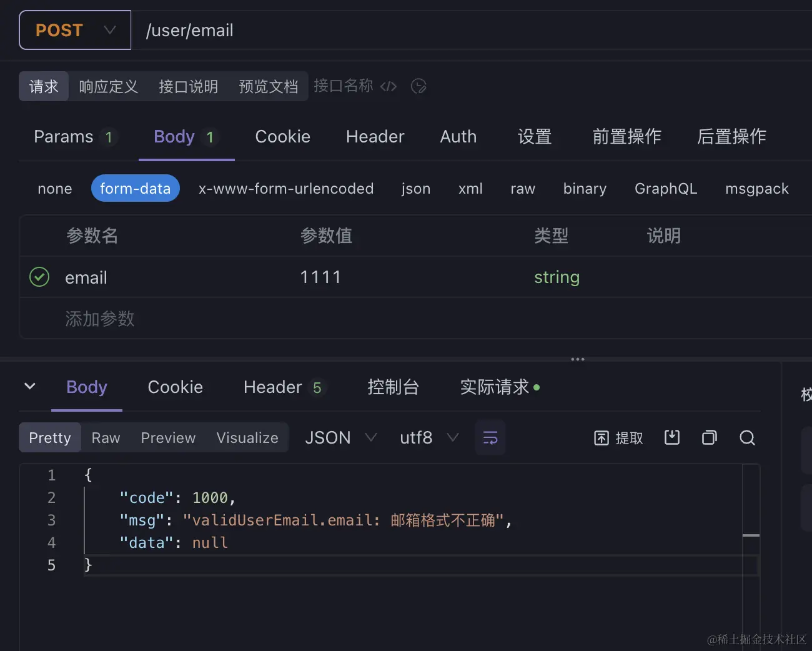Viewport: 812px width, 651px height.
Task: Click the panel resize handle dots
Action: click(577, 359)
